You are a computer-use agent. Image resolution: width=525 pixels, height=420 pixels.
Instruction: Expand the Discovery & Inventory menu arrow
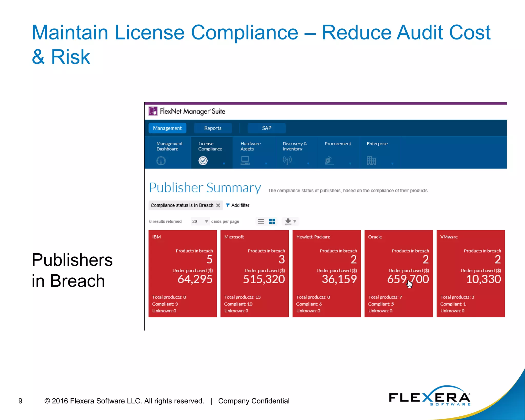[x=308, y=164]
